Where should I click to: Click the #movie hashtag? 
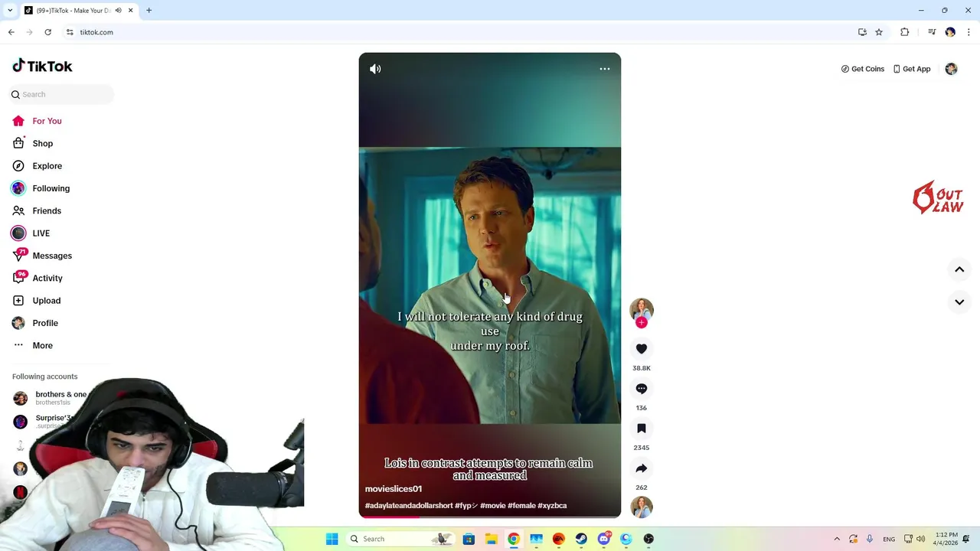[x=493, y=505]
